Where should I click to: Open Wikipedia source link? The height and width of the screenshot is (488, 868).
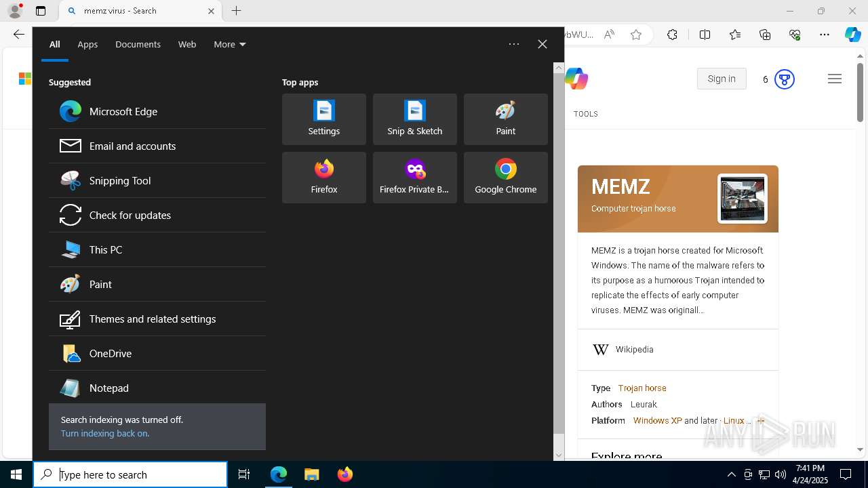635,350
